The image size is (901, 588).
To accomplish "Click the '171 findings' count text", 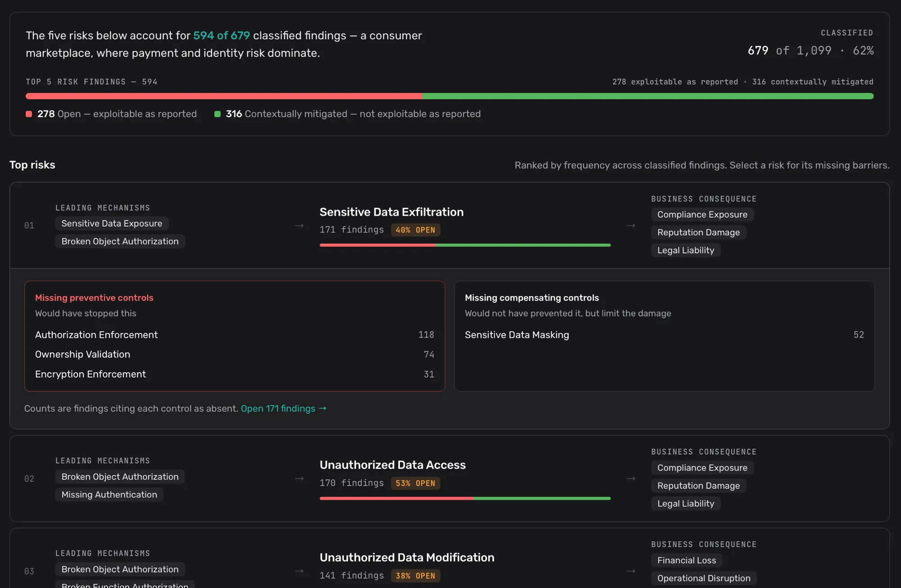I will [x=351, y=230].
